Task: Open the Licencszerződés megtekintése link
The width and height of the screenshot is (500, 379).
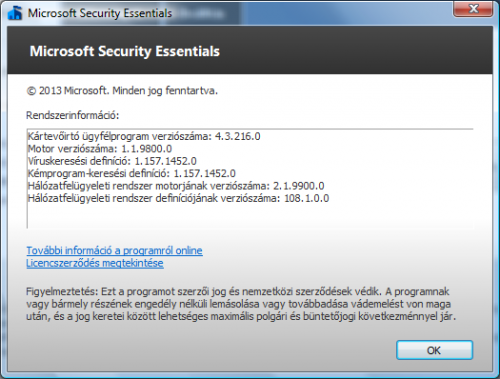Action: 95,263
